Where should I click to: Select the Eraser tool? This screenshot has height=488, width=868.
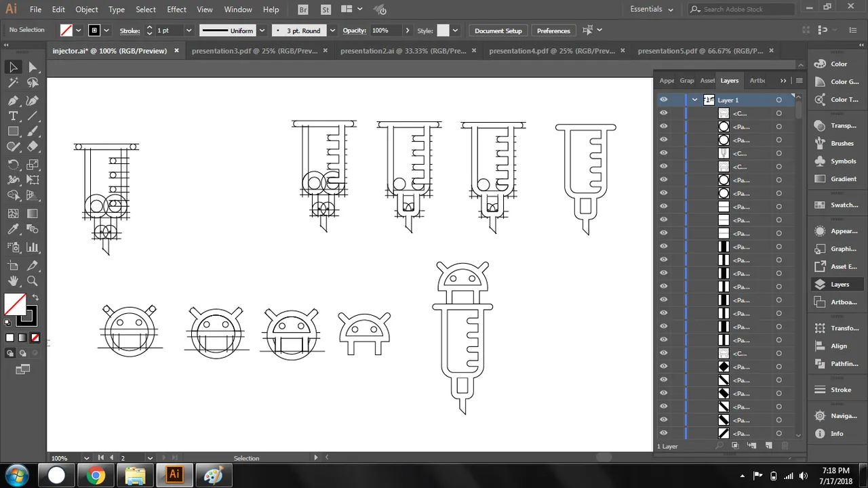coord(33,147)
